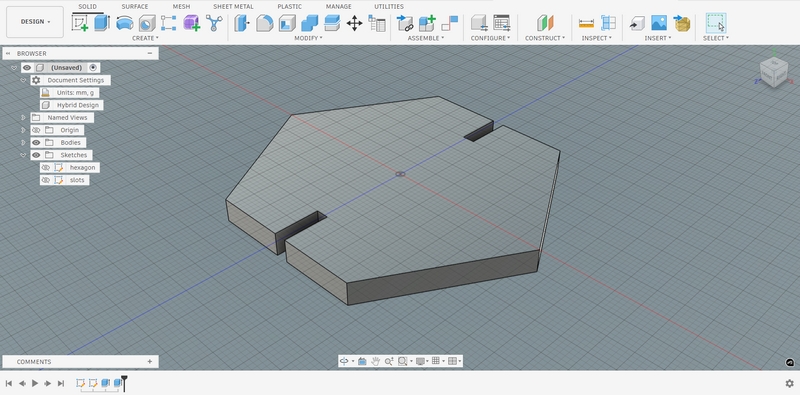Switch to the UTILITIES tab

click(x=389, y=7)
